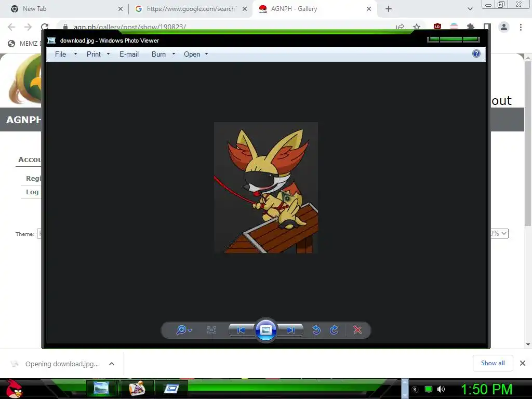Click the share page icon
Screen dimensions: 532x399
click(x=400, y=27)
